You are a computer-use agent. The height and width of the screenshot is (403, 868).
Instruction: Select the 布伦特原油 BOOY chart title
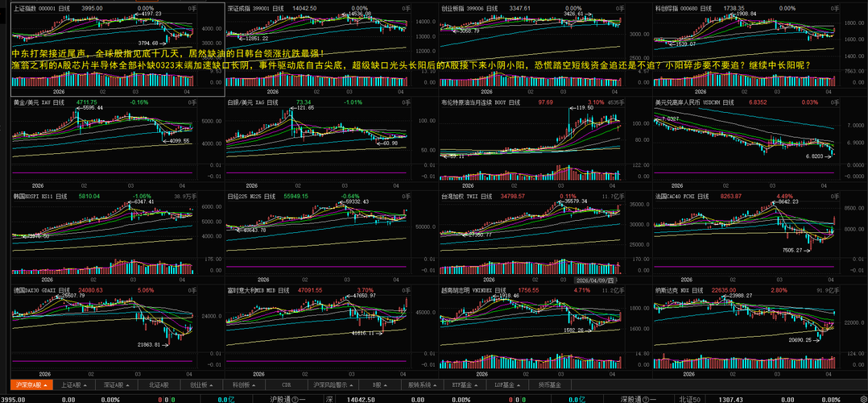click(481, 102)
